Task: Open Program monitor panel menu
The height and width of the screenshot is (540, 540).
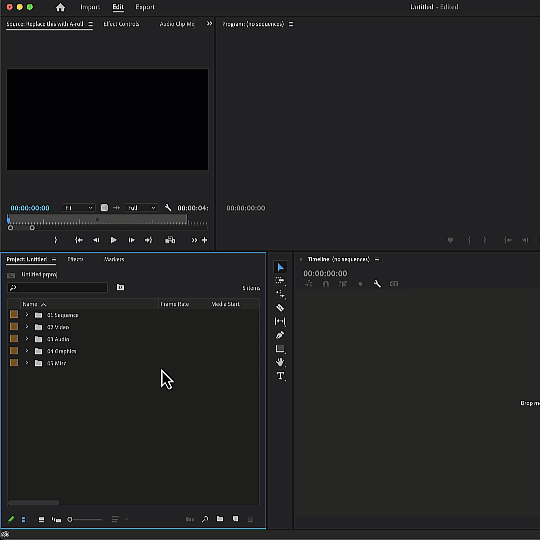Action: pyautogui.click(x=291, y=24)
